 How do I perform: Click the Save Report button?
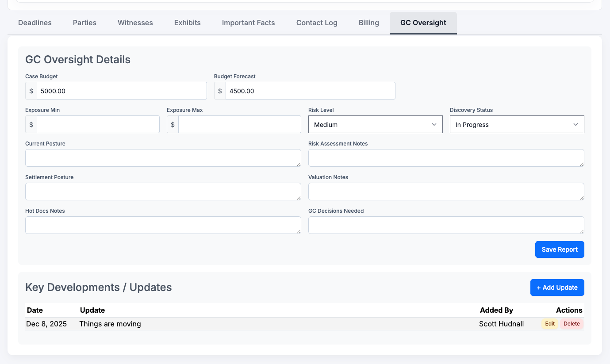[560, 249]
